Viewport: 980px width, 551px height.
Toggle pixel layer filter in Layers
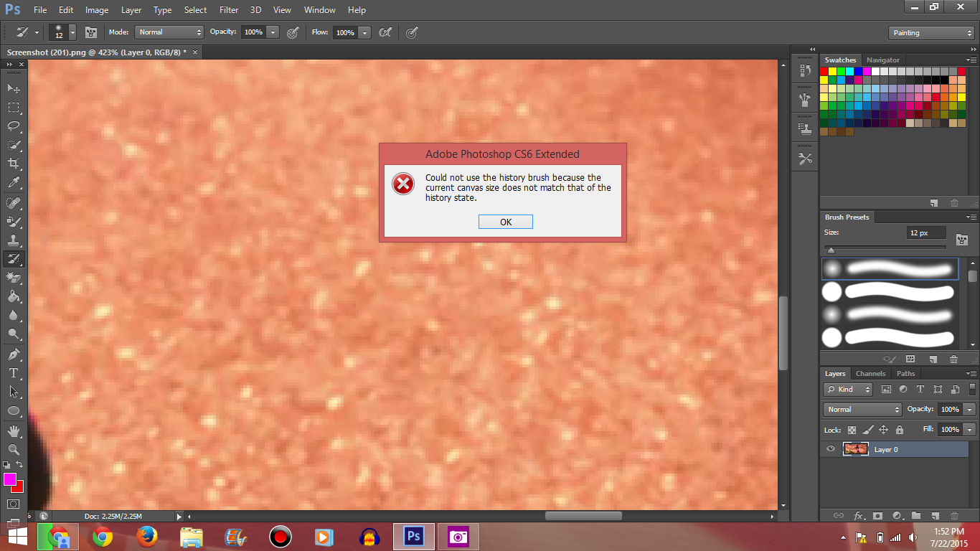pyautogui.click(x=886, y=390)
